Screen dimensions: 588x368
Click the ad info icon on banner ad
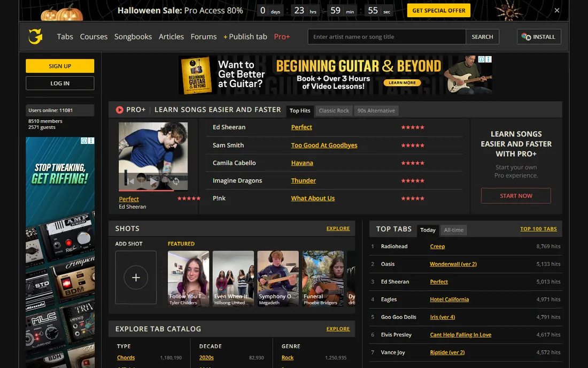(x=482, y=59)
